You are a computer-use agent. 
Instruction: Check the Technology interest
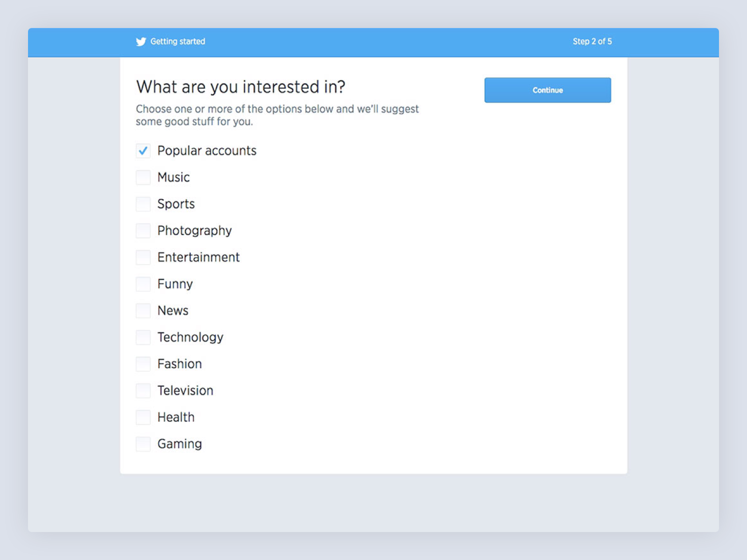tap(143, 337)
